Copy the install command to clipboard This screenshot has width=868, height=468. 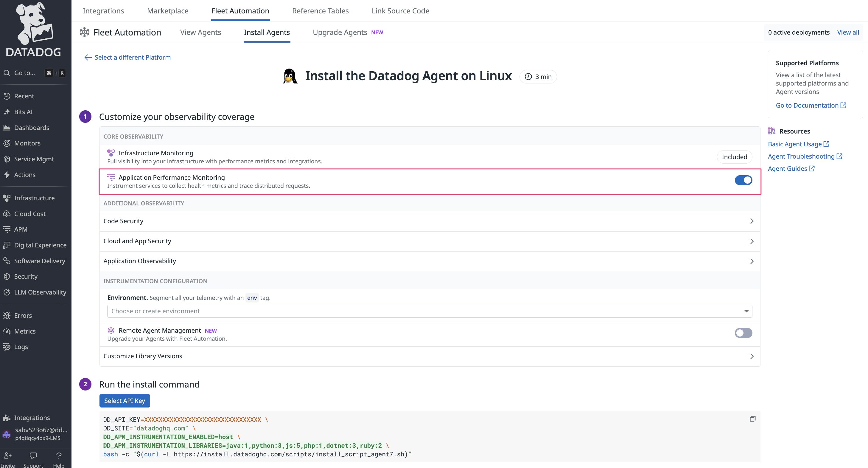coord(752,419)
